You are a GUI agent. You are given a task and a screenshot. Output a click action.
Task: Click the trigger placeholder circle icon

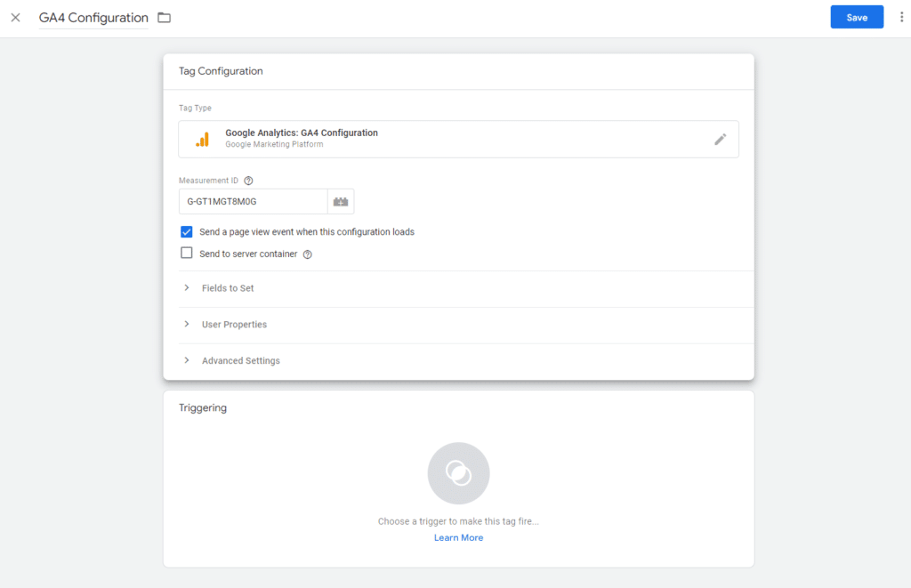pos(458,473)
